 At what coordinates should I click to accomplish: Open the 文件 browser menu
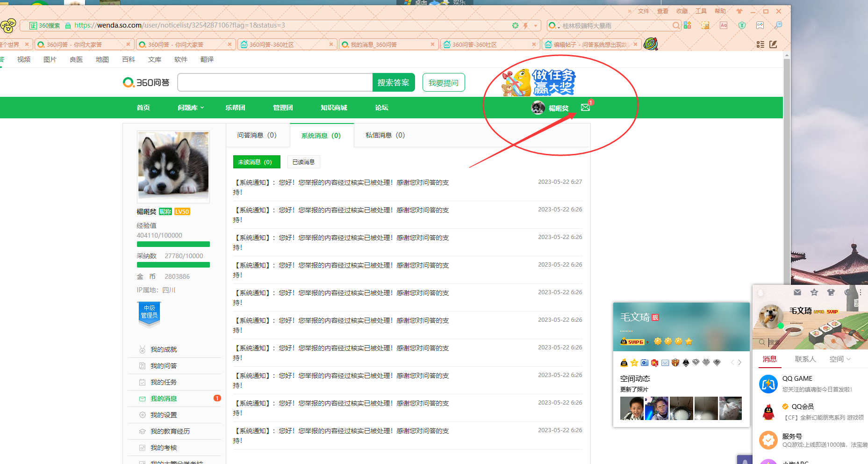[644, 11]
